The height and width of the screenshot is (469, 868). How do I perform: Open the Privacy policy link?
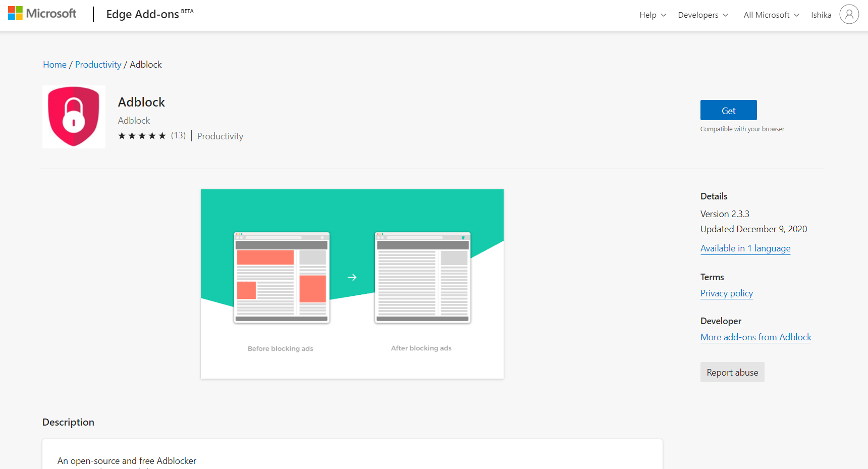pos(726,293)
